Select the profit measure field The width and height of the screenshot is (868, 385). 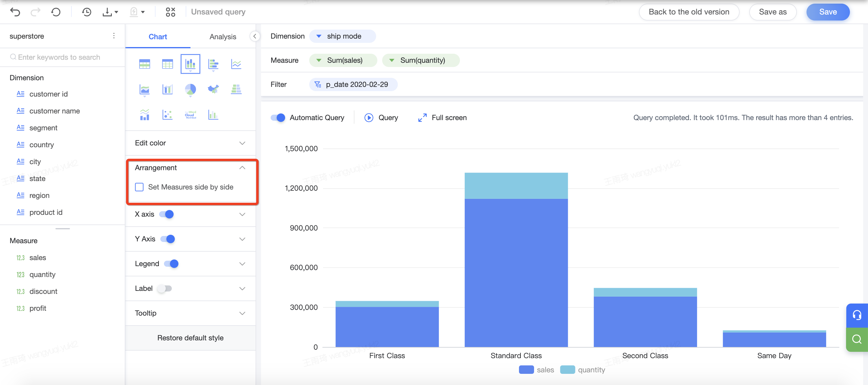38,308
